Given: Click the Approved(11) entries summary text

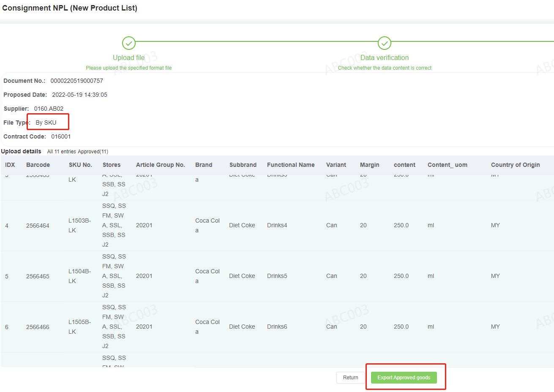Looking at the screenshot, I should coord(93,152).
